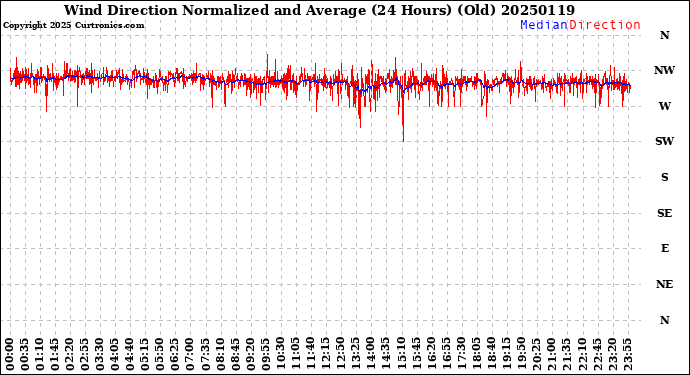Screen dimensions: 690x375
Task: Click the 16:20 time label
Action: point(431,354)
